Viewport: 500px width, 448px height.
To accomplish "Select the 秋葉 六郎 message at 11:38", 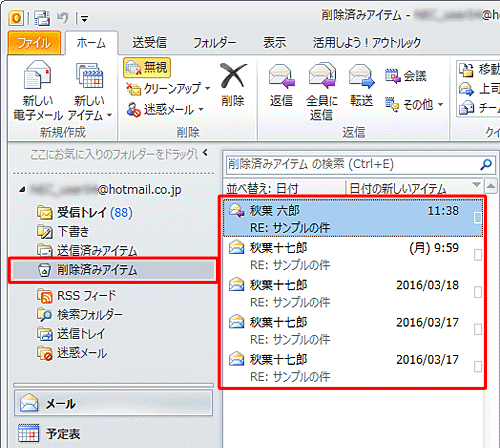I will [353, 218].
